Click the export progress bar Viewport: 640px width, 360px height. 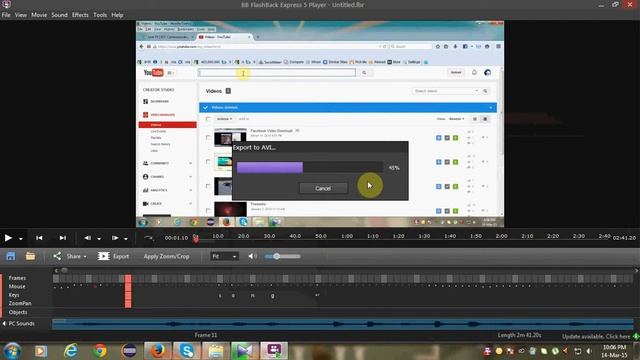[x=309, y=168]
